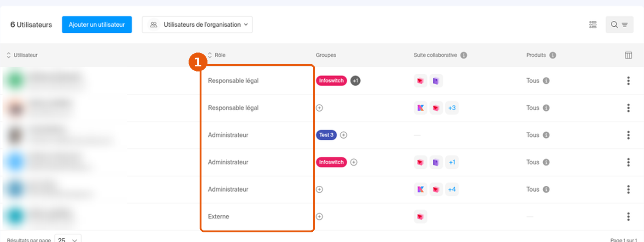Open the actions menu in the +3 row
Viewport: 644px width, 242px height.
(628, 108)
